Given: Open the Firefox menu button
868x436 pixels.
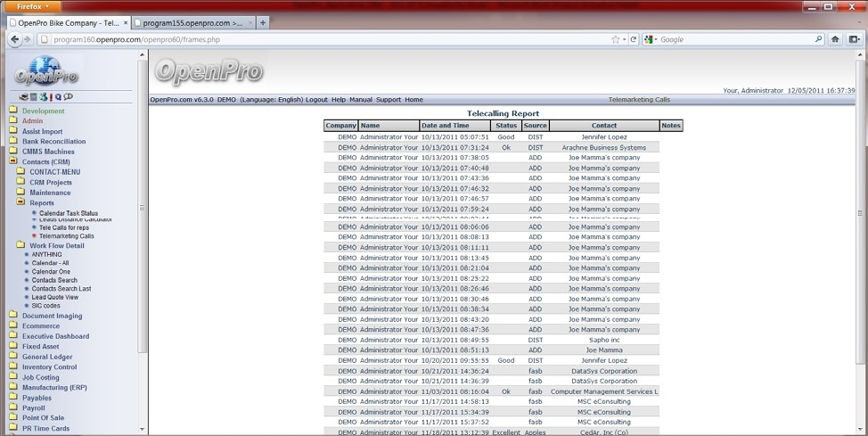Looking at the screenshot, I should pyautogui.click(x=34, y=6).
